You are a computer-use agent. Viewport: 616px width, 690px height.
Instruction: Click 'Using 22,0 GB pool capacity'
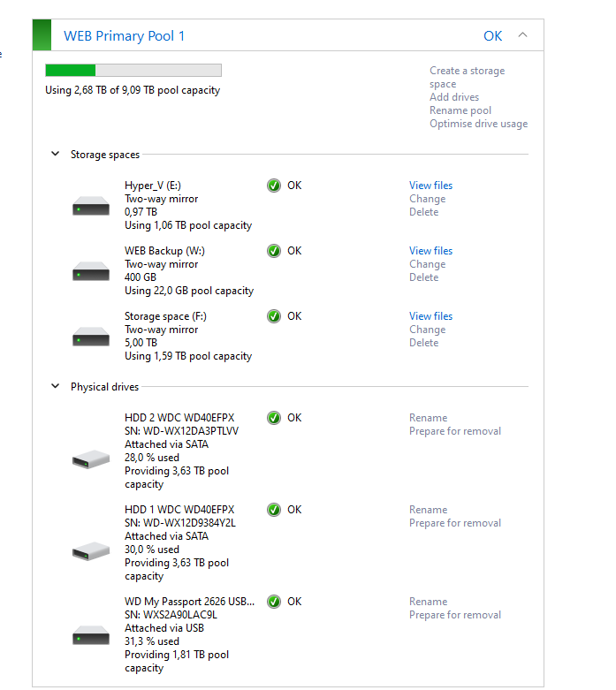click(x=189, y=291)
